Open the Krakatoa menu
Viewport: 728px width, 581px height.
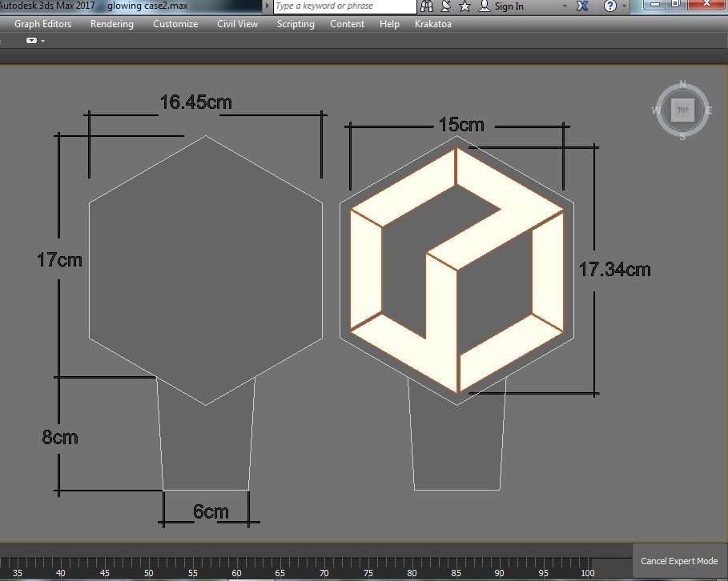pos(433,24)
